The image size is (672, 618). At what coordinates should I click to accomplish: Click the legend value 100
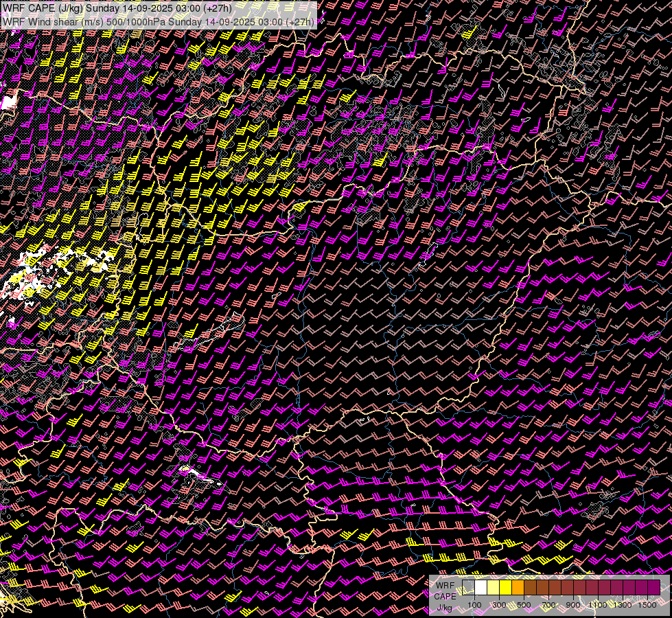474,605
